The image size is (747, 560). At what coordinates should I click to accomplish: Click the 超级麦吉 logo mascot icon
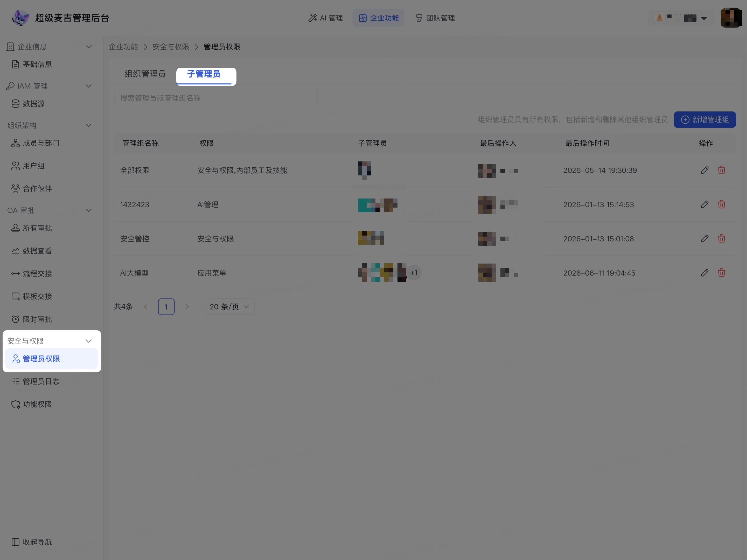click(x=20, y=18)
